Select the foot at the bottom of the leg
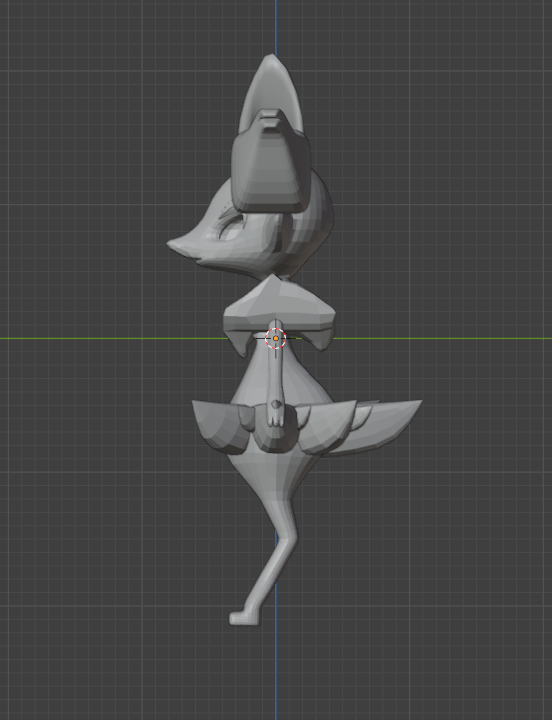 (x=243, y=618)
